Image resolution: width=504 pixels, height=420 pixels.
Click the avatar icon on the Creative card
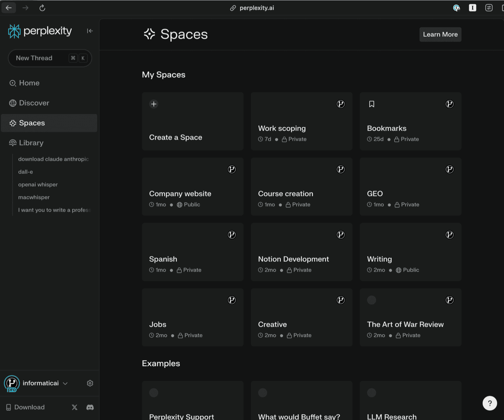(x=341, y=300)
